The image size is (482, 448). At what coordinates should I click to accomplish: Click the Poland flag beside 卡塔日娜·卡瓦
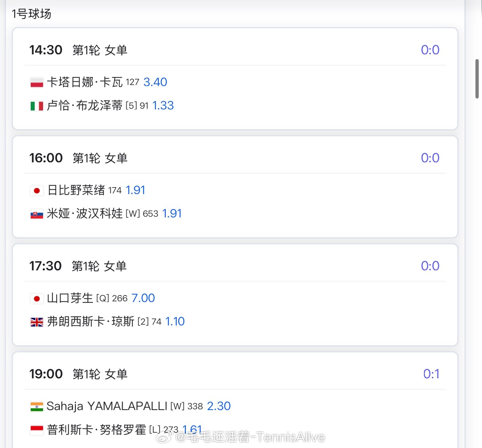[37, 82]
